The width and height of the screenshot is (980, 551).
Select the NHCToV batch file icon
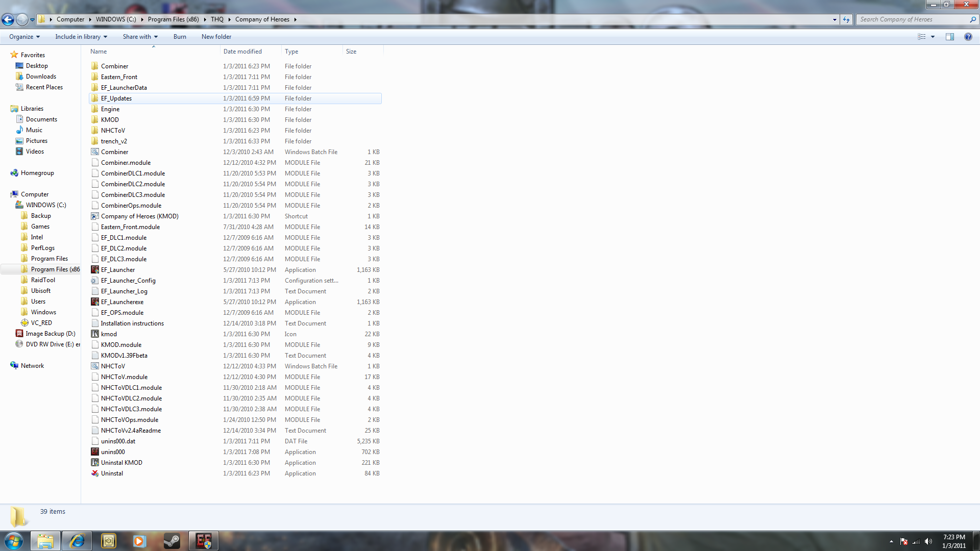click(x=95, y=366)
